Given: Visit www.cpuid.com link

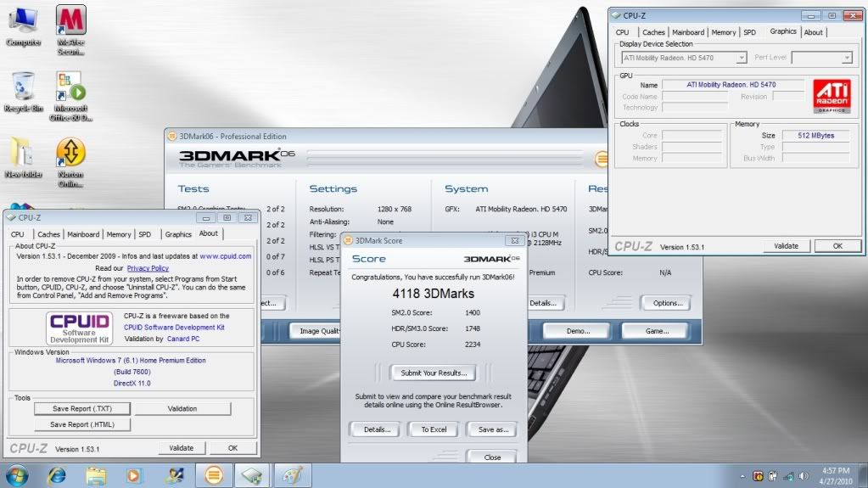Looking at the screenshot, I should click(226, 256).
